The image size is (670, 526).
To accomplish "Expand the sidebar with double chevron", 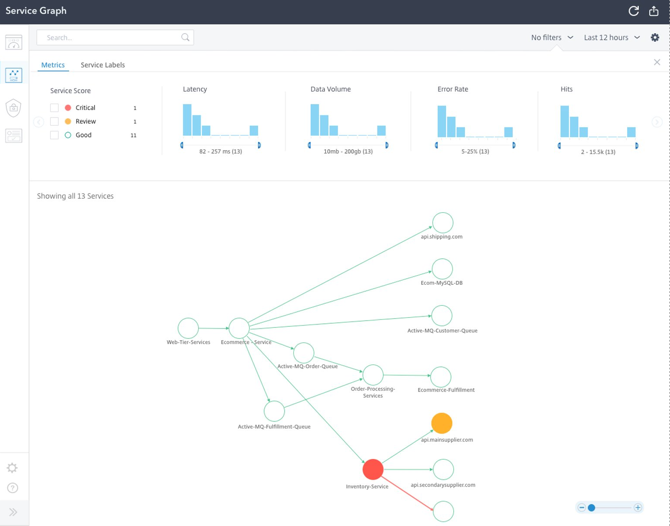I will pyautogui.click(x=13, y=512).
